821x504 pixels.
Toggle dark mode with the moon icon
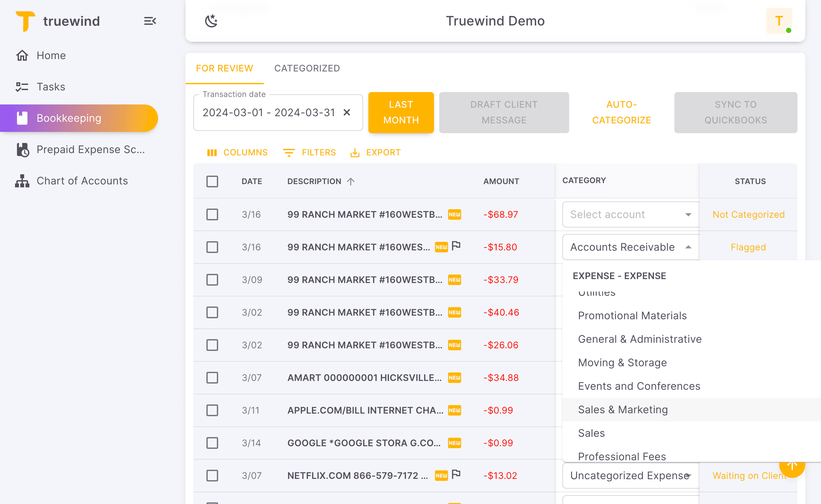[211, 21]
